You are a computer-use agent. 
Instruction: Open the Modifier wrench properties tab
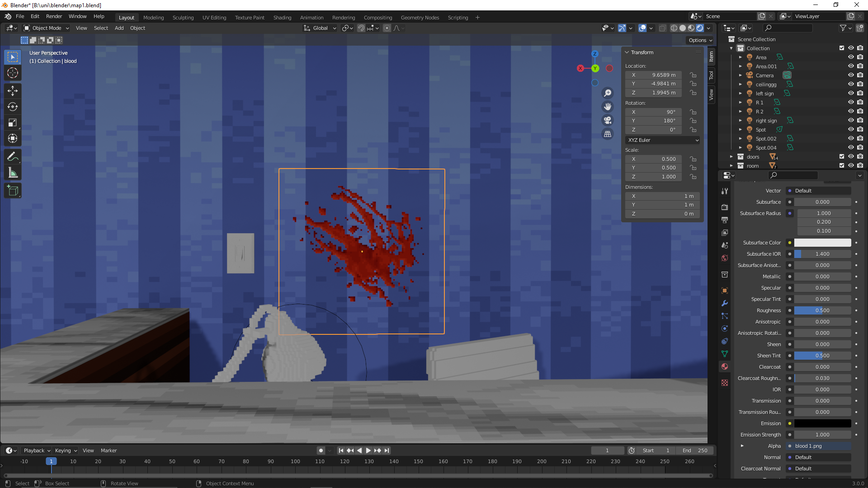tap(725, 303)
